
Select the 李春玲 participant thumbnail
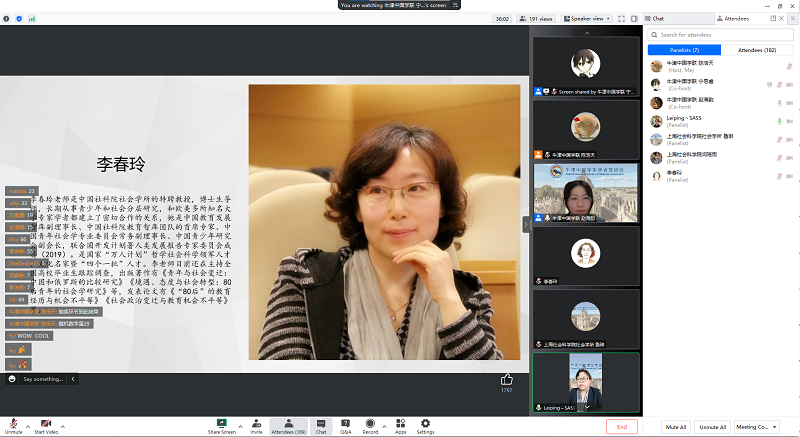tap(586, 256)
